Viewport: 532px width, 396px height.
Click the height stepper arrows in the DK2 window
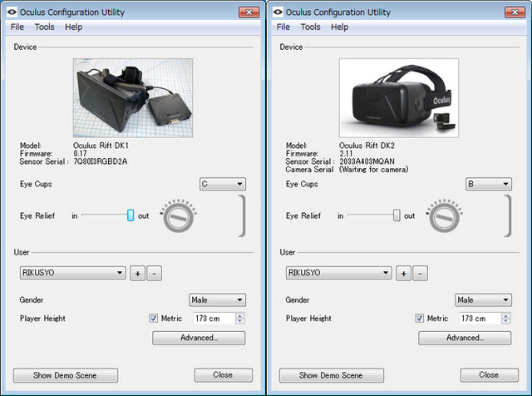pyautogui.click(x=506, y=319)
